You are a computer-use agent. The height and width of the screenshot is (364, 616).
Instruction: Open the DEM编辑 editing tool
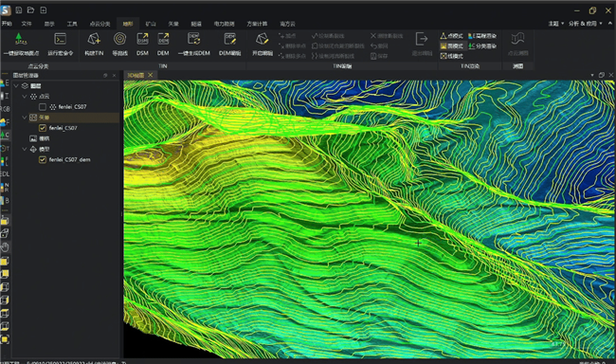[230, 44]
